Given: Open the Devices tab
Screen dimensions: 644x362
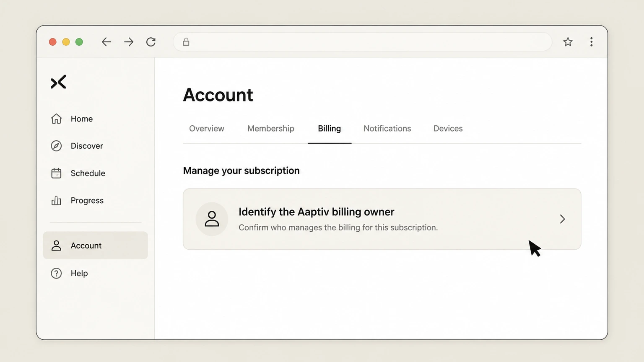Looking at the screenshot, I should pyautogui.click(x=448, y=129).
